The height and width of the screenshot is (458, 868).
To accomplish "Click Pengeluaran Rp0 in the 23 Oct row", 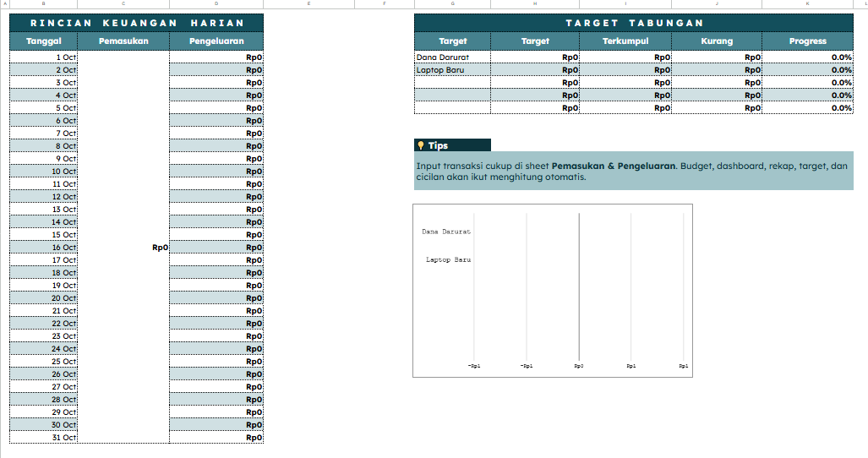I will pyautogui.click(x=216, y=335).
